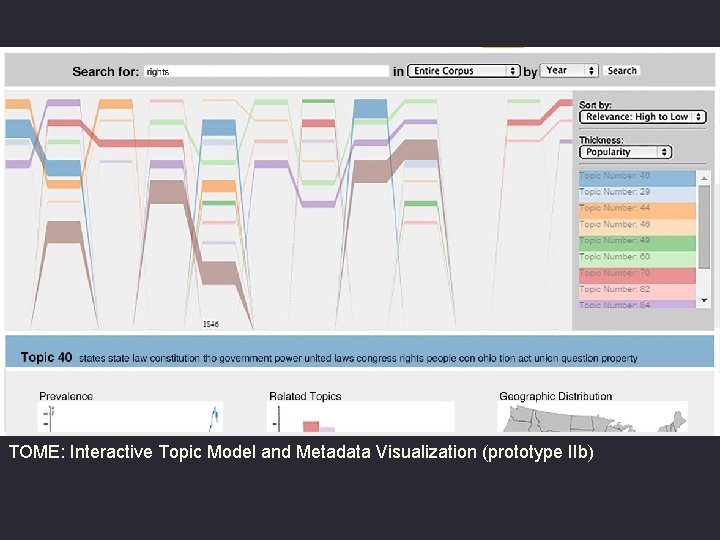The image size is (720, 540).
Task: Select Topic Number: 82 in list
Action: click(x=637, y=292)
